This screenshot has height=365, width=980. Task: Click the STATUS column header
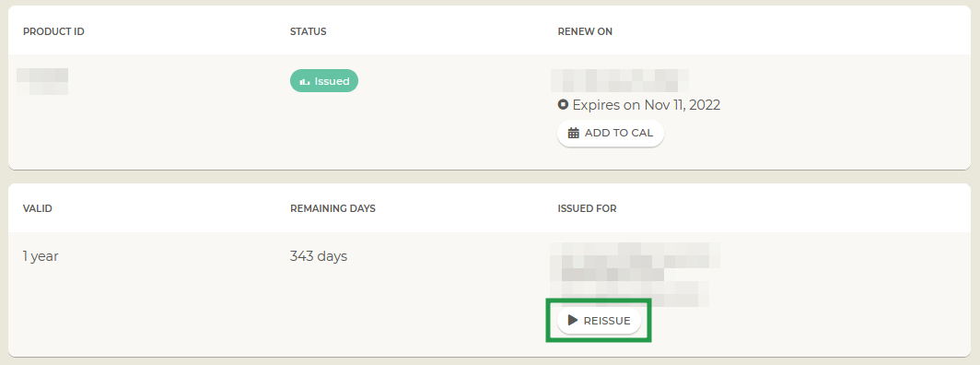(309, 31)
